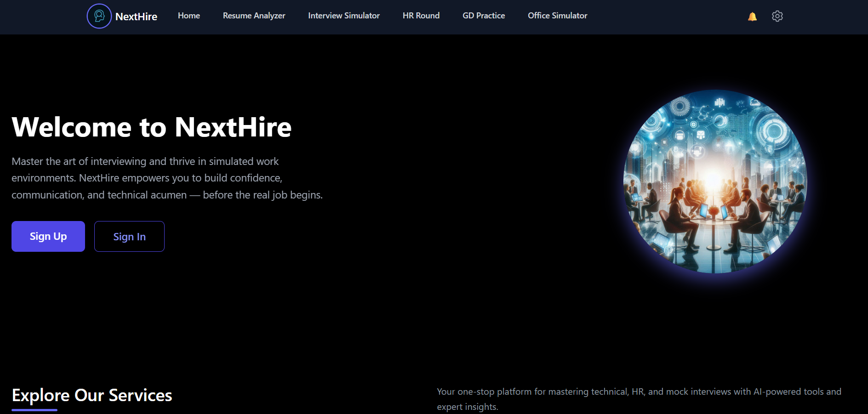Open the GD Practice section
The image size is (868, 414).
coord(483,16)
